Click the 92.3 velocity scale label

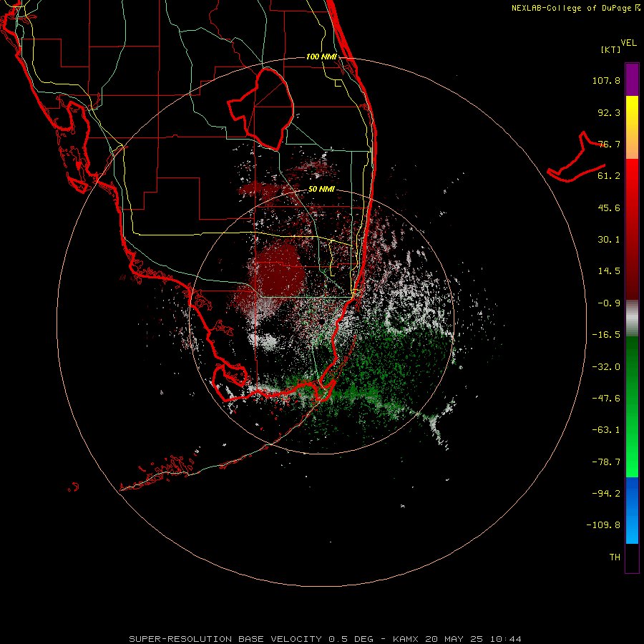click(609, 112)
